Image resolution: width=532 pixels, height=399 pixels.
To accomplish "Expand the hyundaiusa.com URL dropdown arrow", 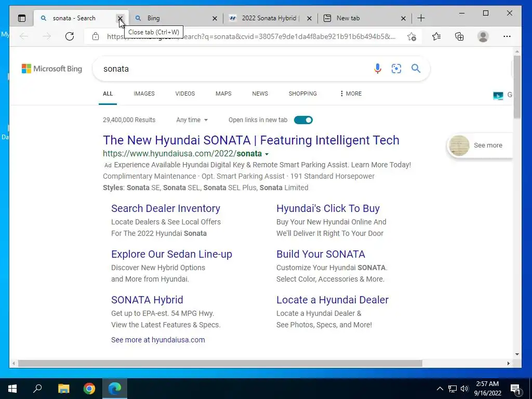I will coord(267,154).
